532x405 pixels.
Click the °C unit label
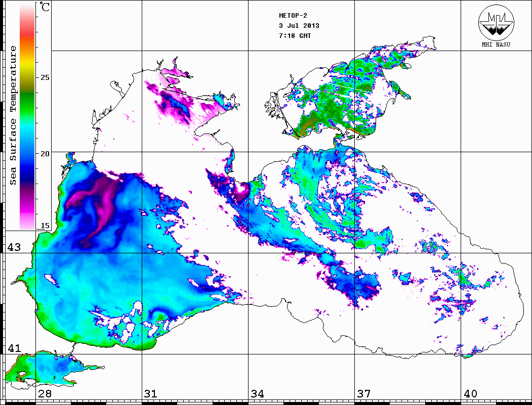click(45, 7)
